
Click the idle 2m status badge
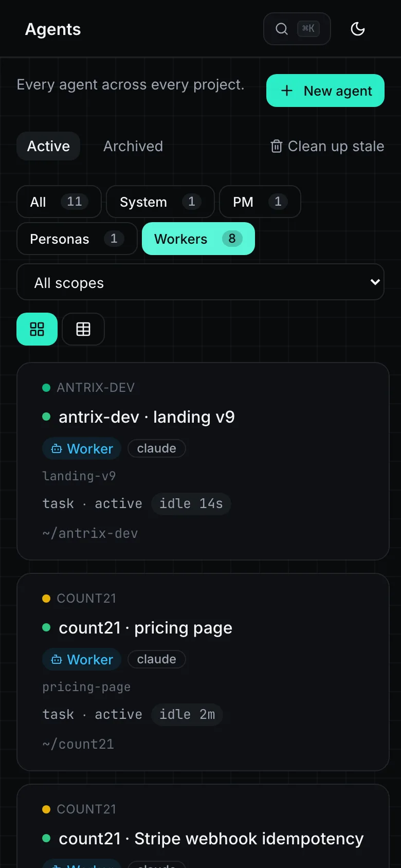click(187, 714)
